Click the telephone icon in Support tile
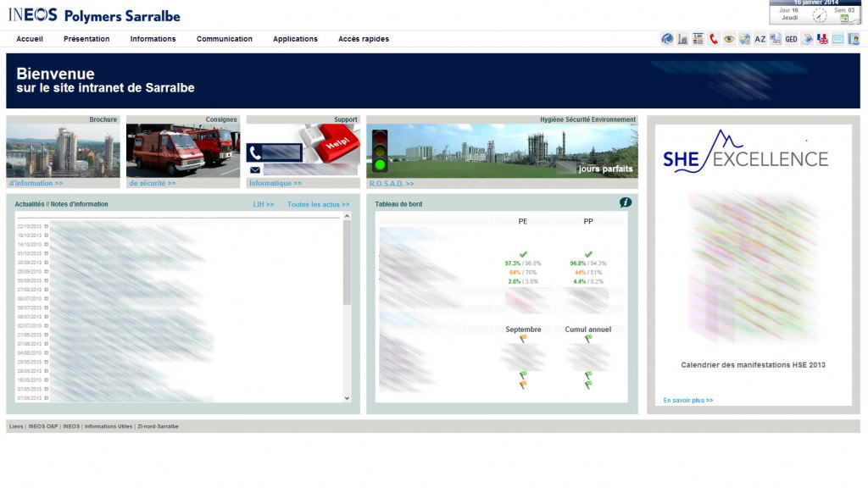Screen dimensions: 868x493 tap(254, 152)
